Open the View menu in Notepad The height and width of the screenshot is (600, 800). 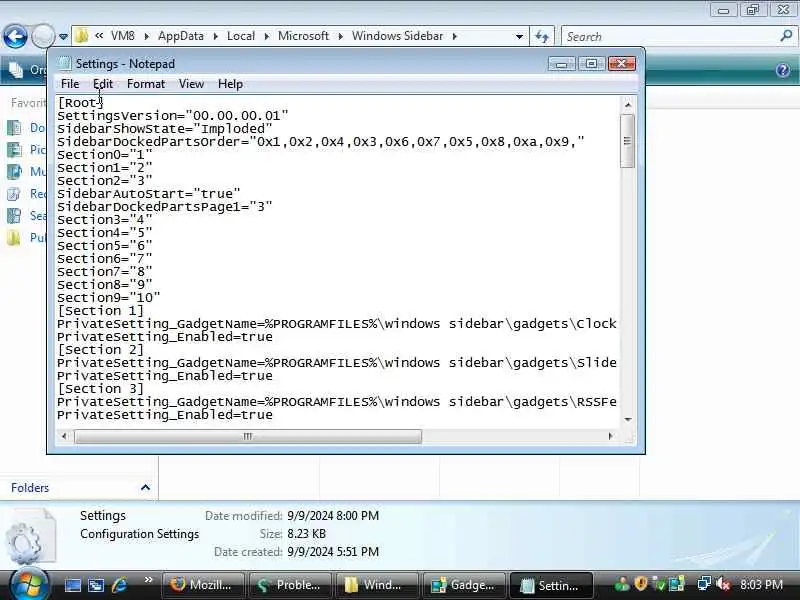[191, 84]
